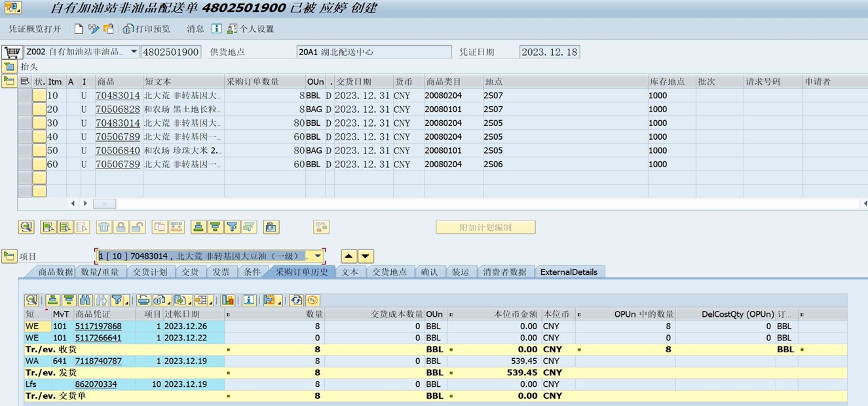Click the information icon next to 消息
The width and height of the screenshot is (868, 406).
(216, 29)
